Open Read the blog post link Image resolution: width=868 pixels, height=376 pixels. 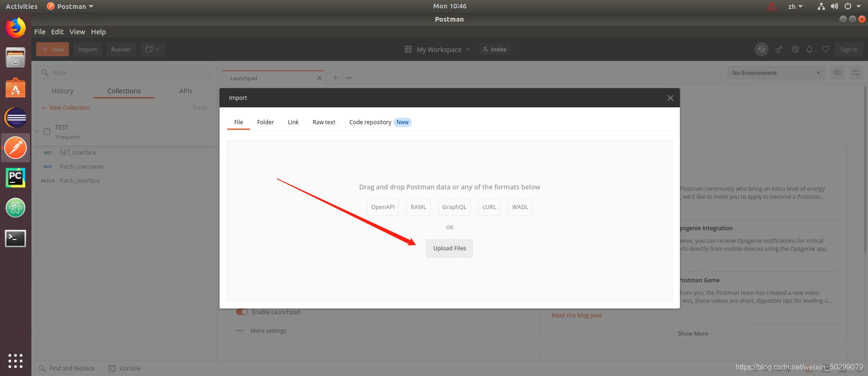click(577, 315)
